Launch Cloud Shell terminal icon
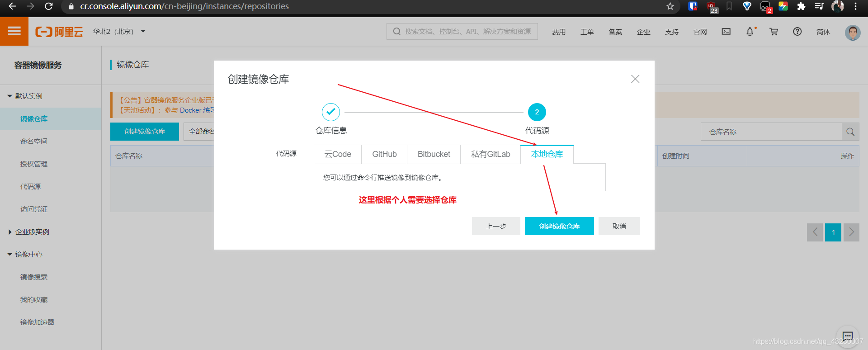868x350 pixels. coord(726,32)
